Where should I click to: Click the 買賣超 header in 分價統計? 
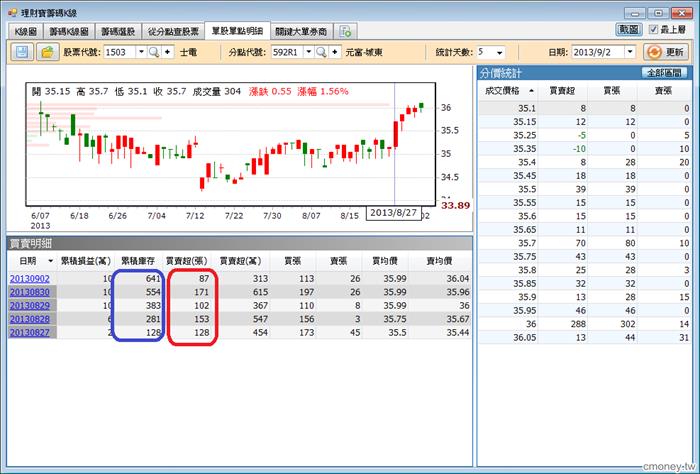(x=562, y=91)
